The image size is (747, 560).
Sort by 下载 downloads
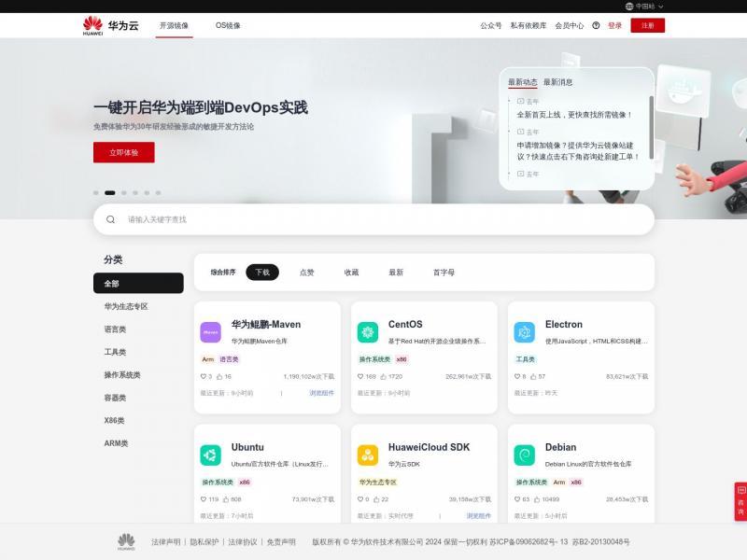262,273
